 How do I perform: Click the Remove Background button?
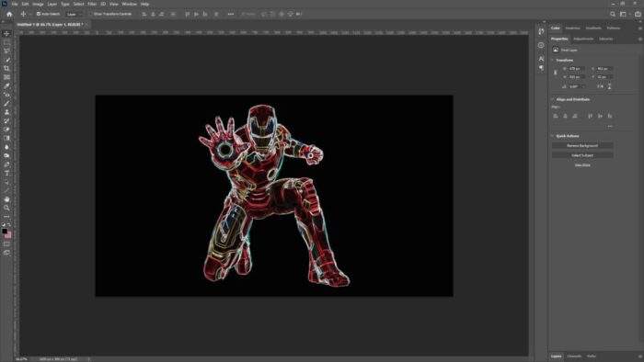click(582, 145)
